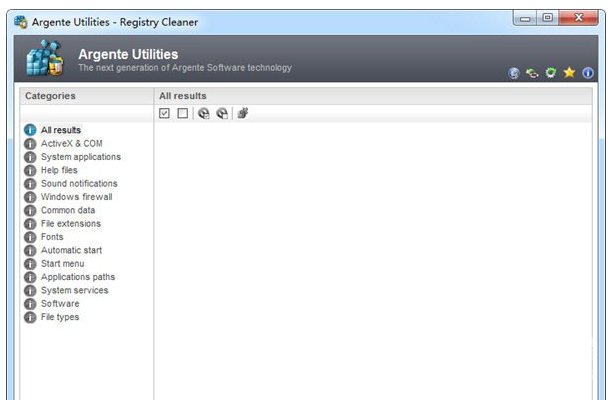The image size is (613, 400).
Task: Click the title bar application icon
Action: click(x=21, y=22)
